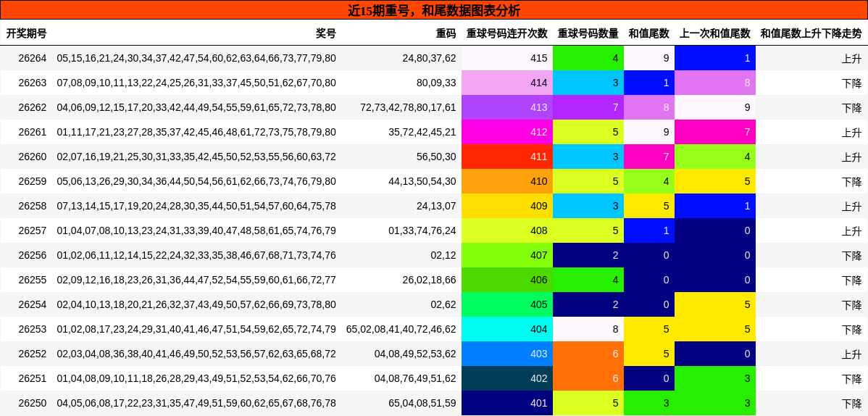Click the blue 403 cell

pos(507,354)
